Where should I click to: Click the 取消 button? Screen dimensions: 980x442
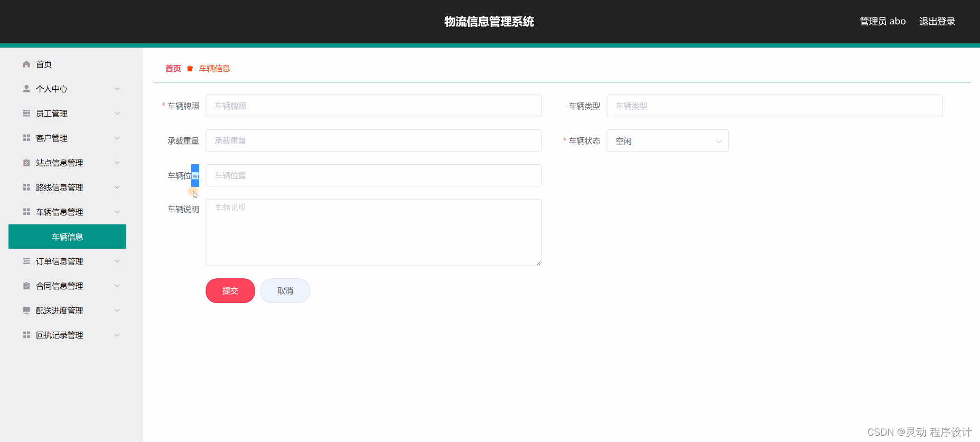click(x=285, y=290)
